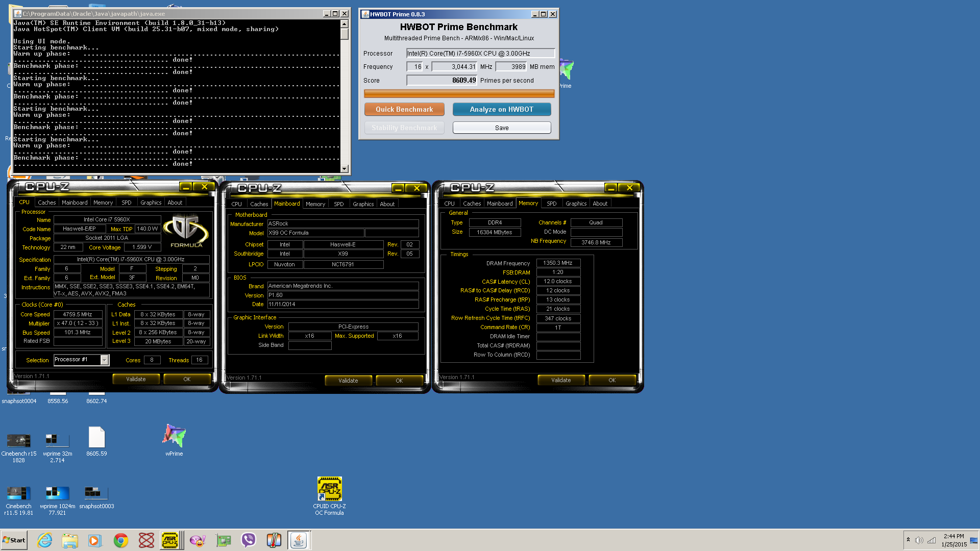This screenshot has height=551, width=980.
Task: Open wprime 32m 2.714 screenshot file
Action: click(x=57, y=447)
